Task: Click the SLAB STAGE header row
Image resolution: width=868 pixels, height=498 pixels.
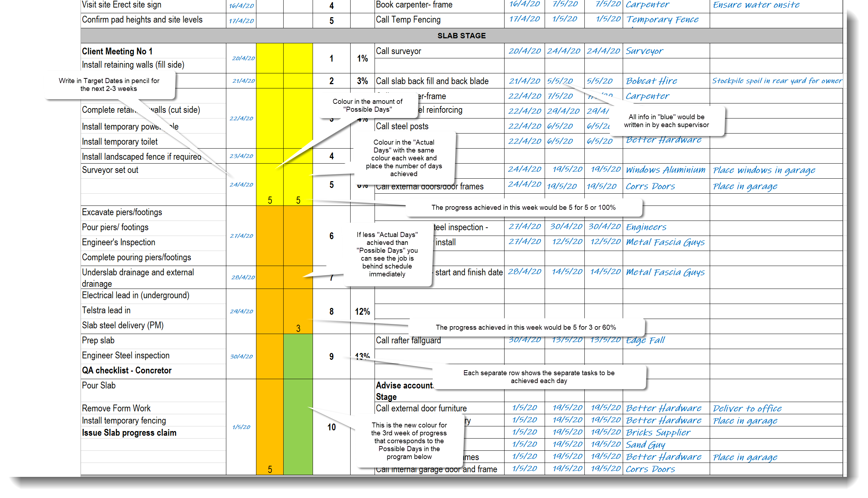Action: pyautogui.click(x=461, y=36)
